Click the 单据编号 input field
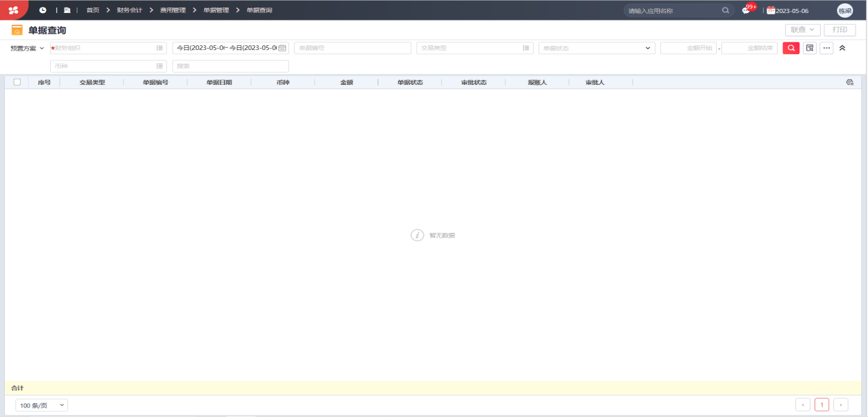 pyautogui.click(x=352, y=48)
